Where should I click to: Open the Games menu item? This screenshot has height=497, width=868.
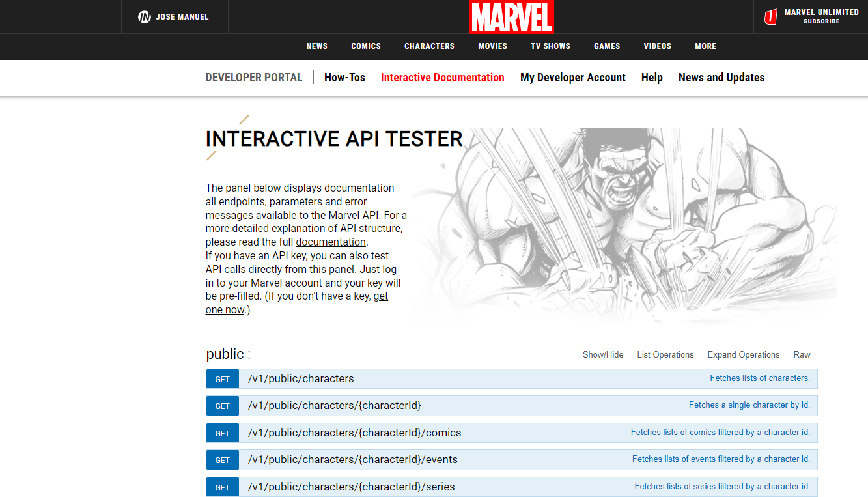pos(607,46)
